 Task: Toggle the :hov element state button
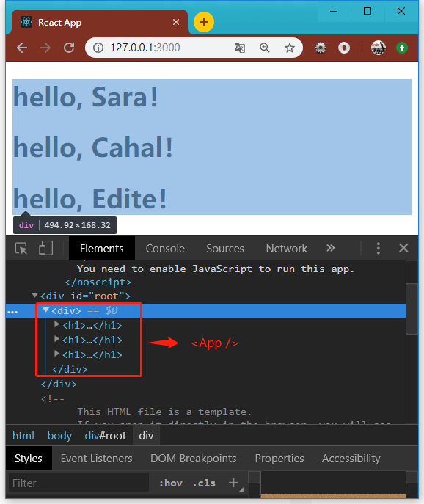171,483
